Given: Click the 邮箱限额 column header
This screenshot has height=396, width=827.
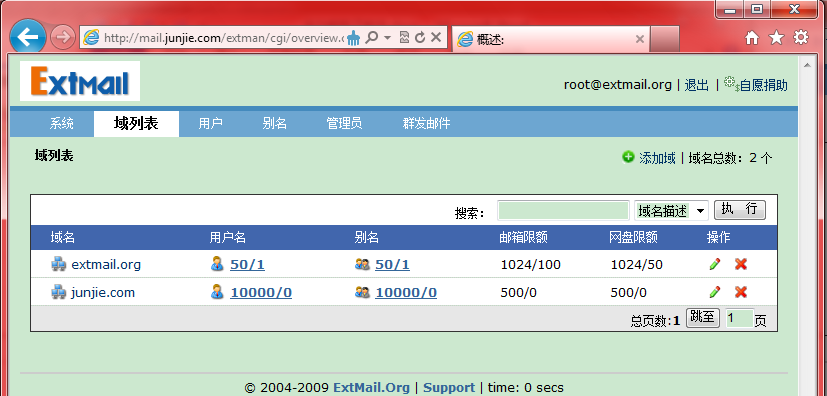Looking at the screenshot, I should (x=523, y=238).
